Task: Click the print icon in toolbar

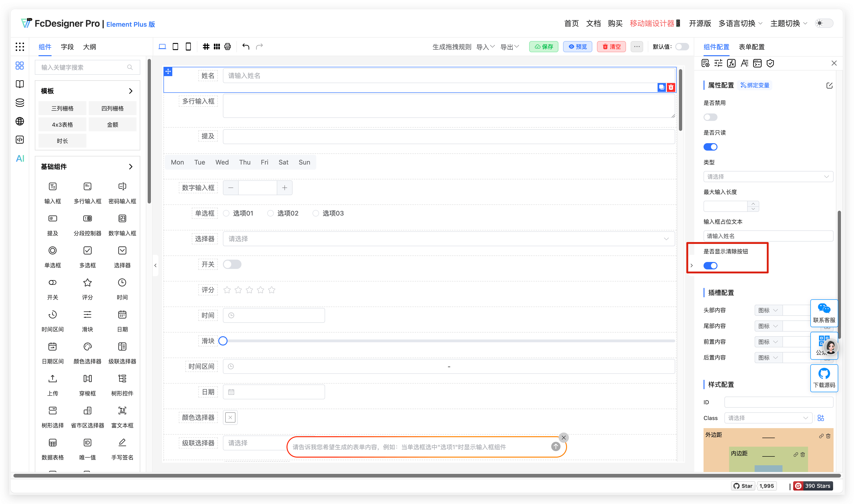Action: [x=228, y=47]
